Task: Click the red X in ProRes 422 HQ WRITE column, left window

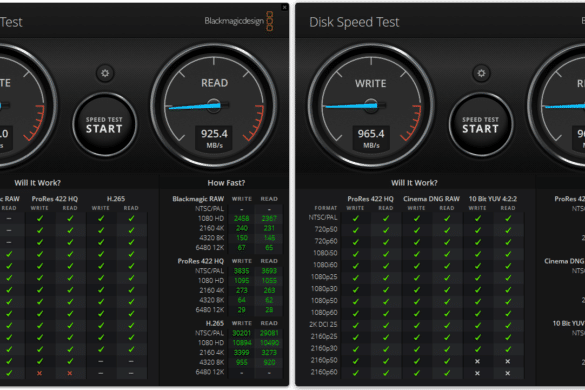Action: [x=40, y=373]
